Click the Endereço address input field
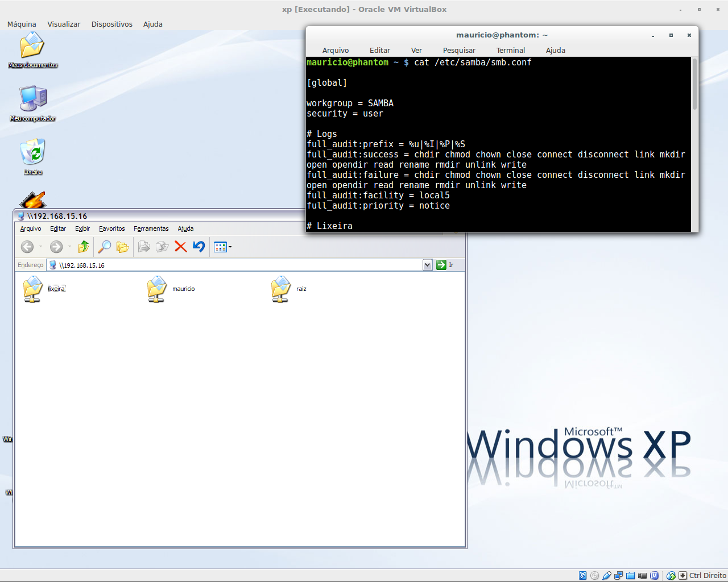The height and width of the screenshot is (582, 728). point(239,265)
